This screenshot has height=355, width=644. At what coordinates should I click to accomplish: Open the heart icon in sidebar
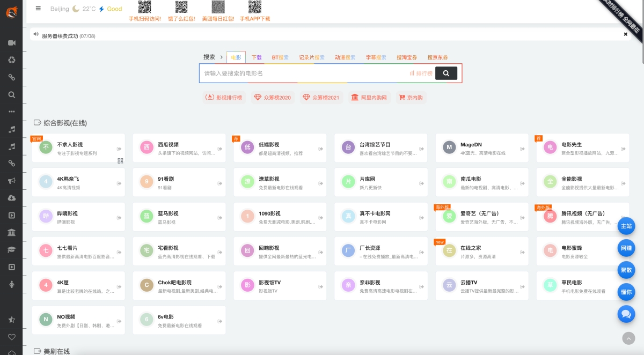point(11,337)
